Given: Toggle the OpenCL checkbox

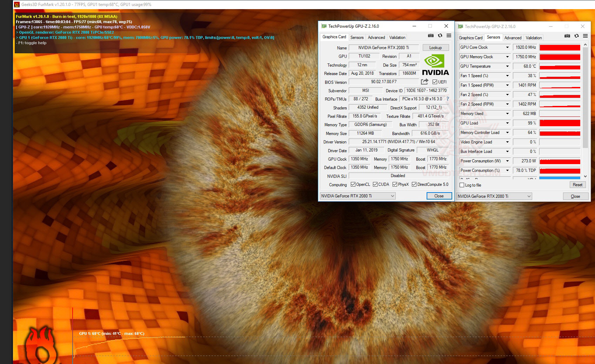Looking at the screenshot, I should pos(353,184).
